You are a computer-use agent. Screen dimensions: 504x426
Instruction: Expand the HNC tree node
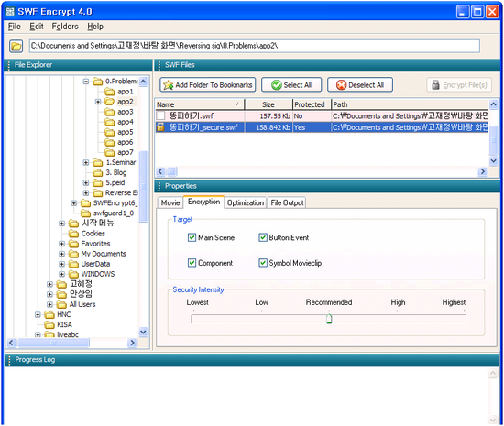(x=38, y=315)
